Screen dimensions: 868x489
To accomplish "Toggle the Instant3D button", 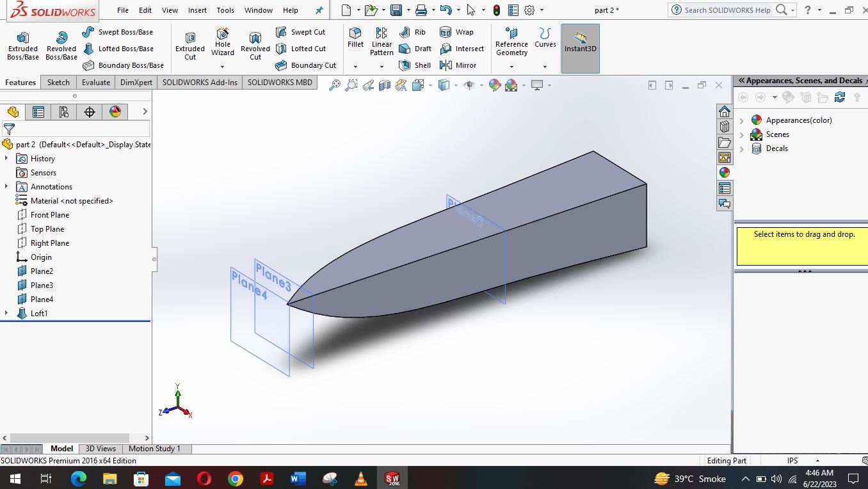I will (581, 49).
